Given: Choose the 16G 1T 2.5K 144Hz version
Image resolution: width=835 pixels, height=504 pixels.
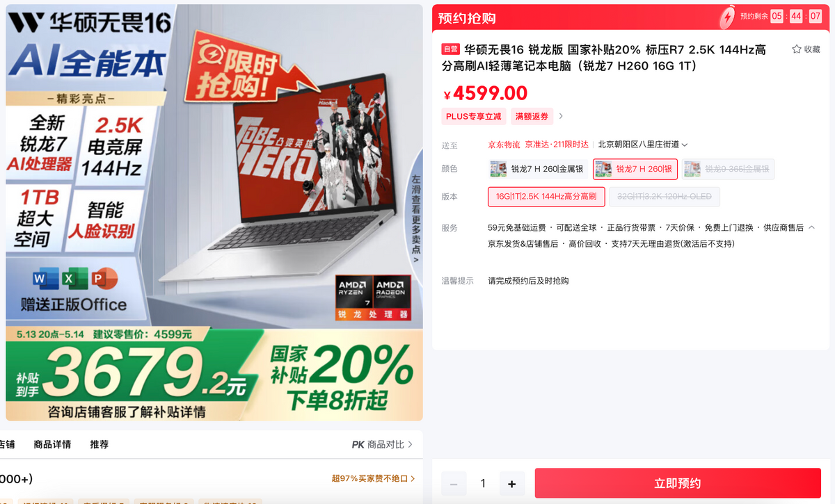Looking at the screenshot, I should click(546, 197).
